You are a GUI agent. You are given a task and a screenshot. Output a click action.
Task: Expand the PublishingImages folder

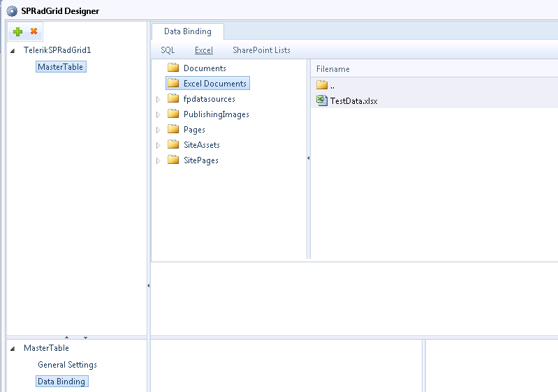[x=159, y=114]
